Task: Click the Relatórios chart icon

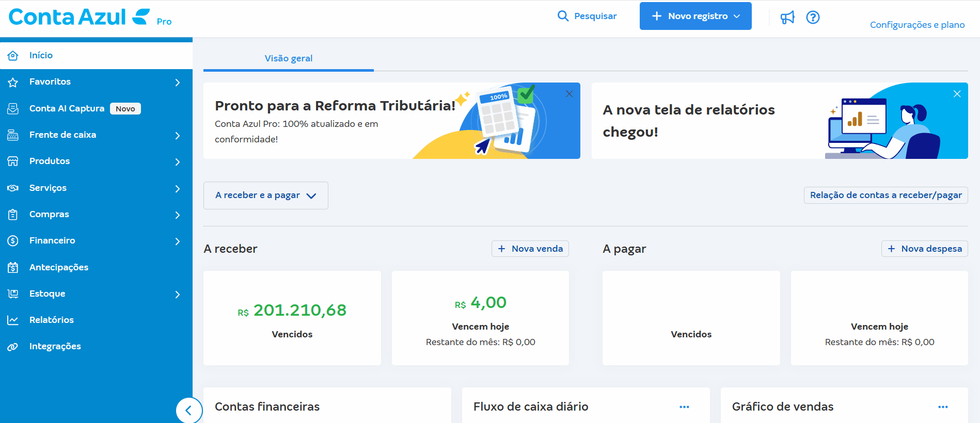Action: [x=13, y=320]
